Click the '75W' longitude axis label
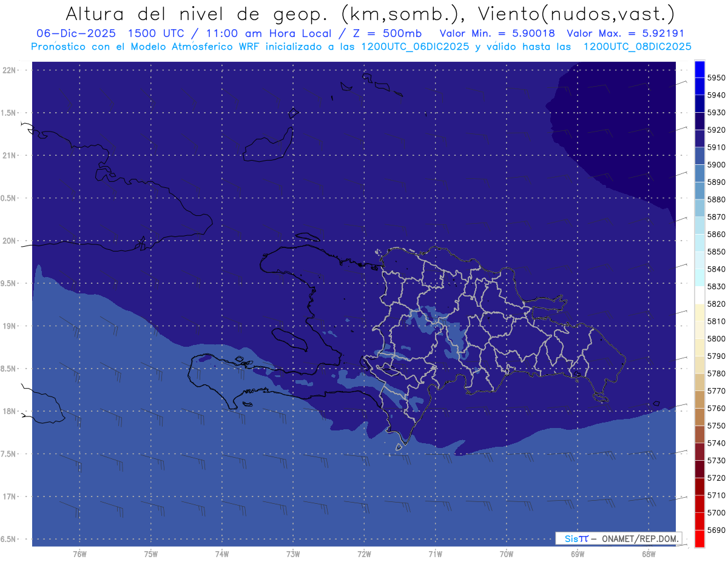This screenshot has height=562, width=728. click(151, 555)
